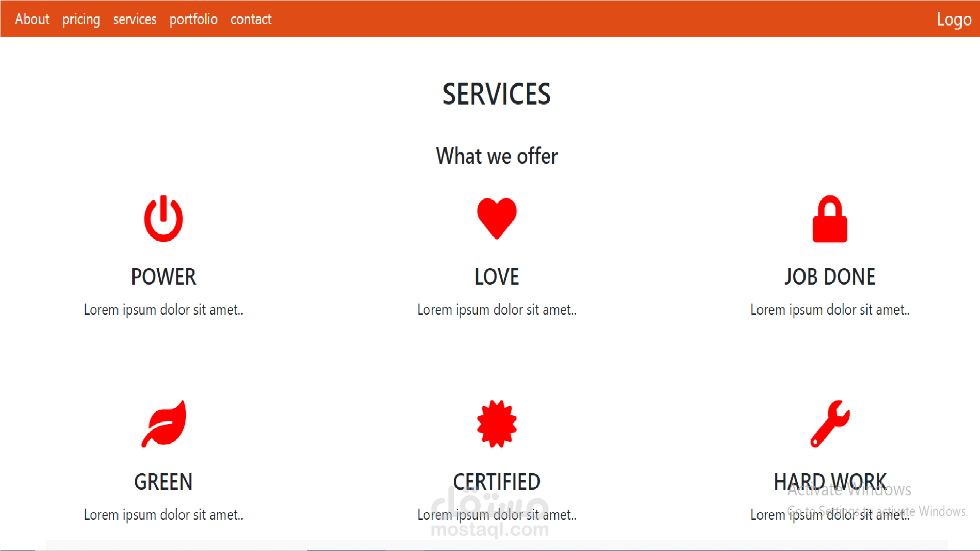Click the red heart icon
The width and height of the screenshot is (980, 551).
(x=497, y=218)
